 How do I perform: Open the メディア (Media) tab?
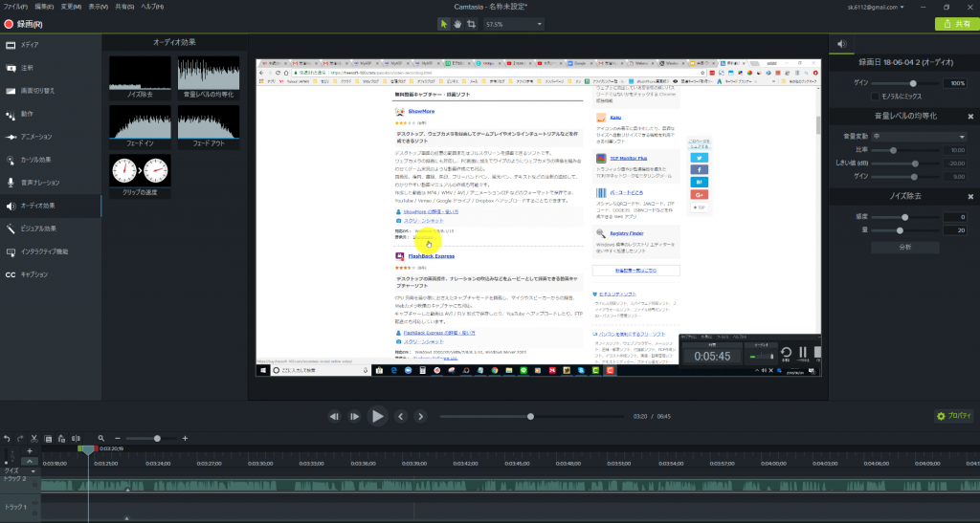[x=50, y=45]
